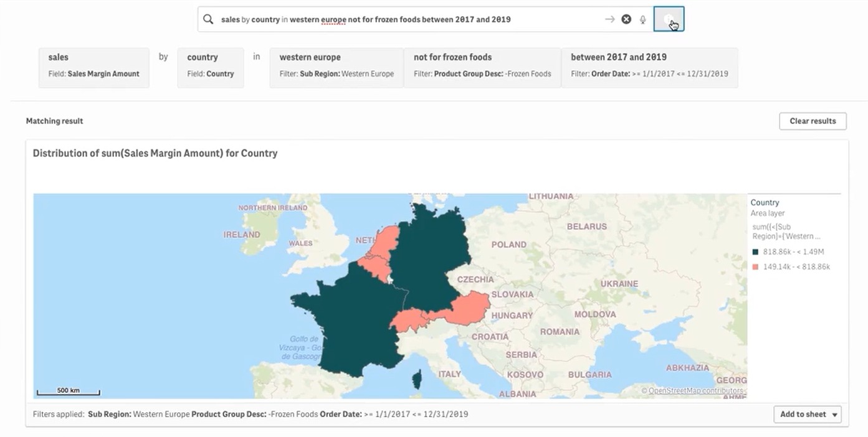868x437 pixels.
Task: Click the ROMANIA label on the map
Action: (x=560, y=332)
